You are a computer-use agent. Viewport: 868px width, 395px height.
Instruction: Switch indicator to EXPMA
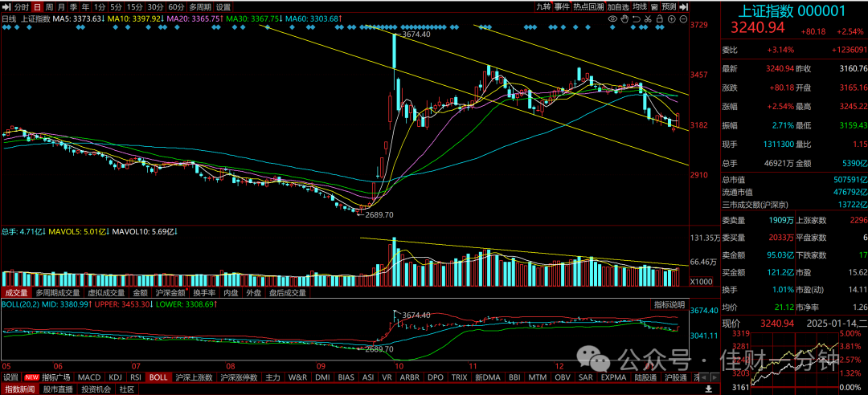click(x=615, y=377)
